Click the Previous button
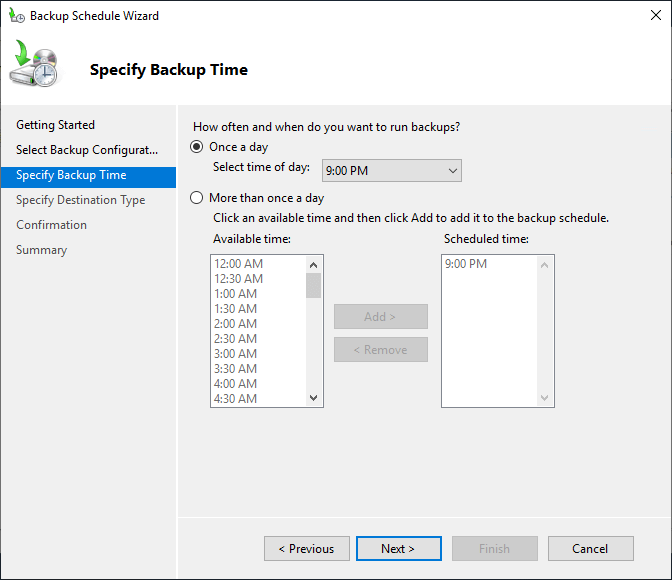The image size is (672, 580). tap(307, 548)
